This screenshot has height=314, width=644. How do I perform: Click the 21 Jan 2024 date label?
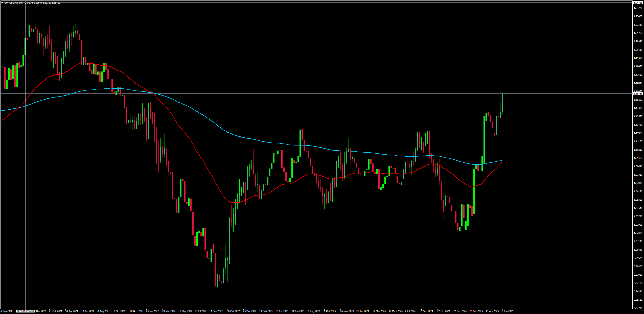363,311
